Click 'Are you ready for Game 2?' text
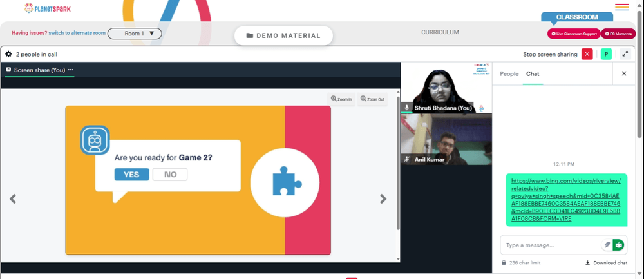This screenshot has height=279, width=644. coord(163,157)
